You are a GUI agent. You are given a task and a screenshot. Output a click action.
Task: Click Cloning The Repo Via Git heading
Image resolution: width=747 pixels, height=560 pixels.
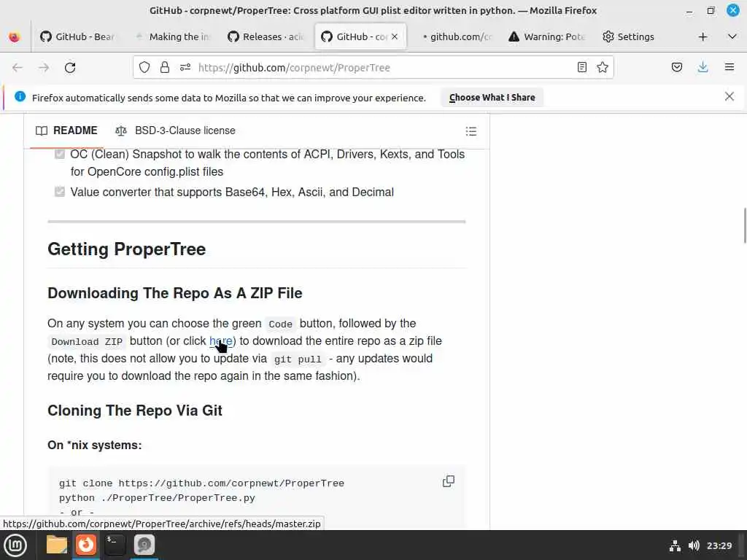click(x=135, y=411)
